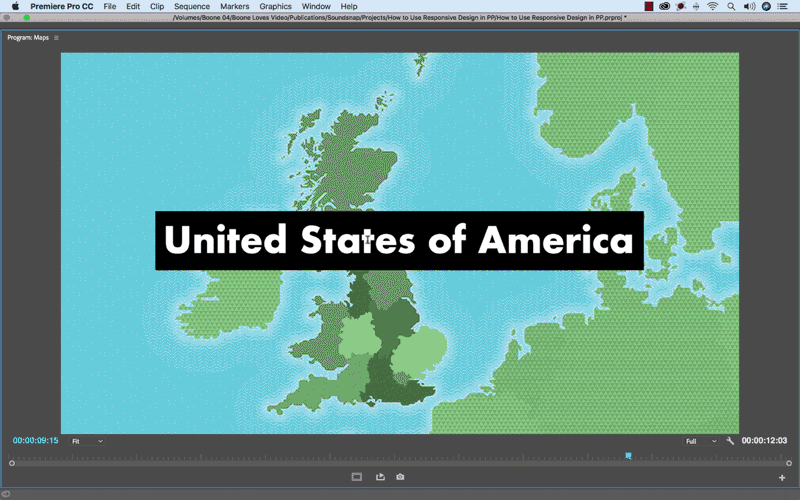
Task: Open the Clip menu
Action: coord(157,6)
